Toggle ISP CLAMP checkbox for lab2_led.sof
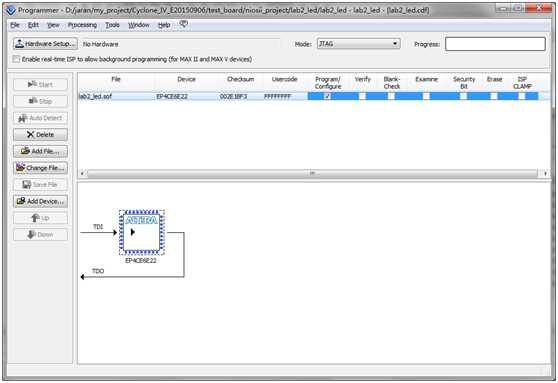Screen dimensions: 558x383 [x=522, y=96]
